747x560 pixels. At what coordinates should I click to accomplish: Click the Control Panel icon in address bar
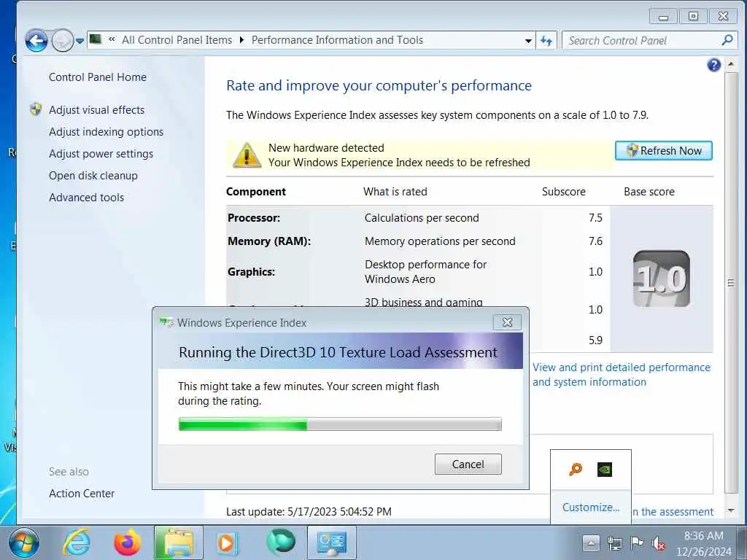[96, 39]
